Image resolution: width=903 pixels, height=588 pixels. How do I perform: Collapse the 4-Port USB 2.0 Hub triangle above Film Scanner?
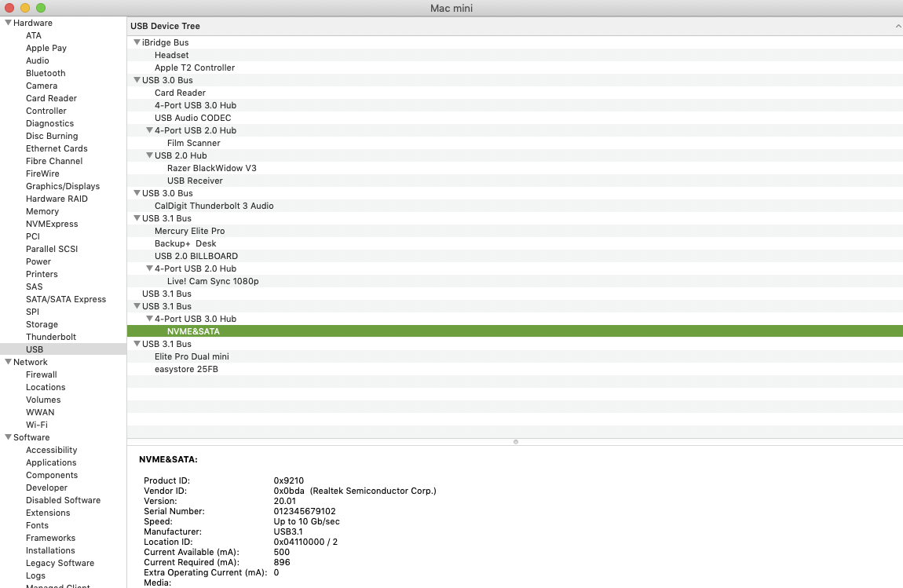(150, 130)
